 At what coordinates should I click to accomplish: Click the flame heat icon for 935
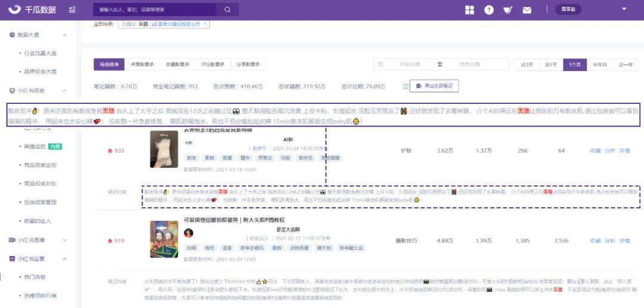110,151
